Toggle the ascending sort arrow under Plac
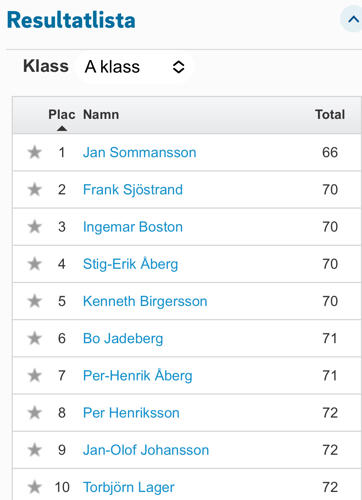This screenshot has width=362, height=500. tap(62, 128)
